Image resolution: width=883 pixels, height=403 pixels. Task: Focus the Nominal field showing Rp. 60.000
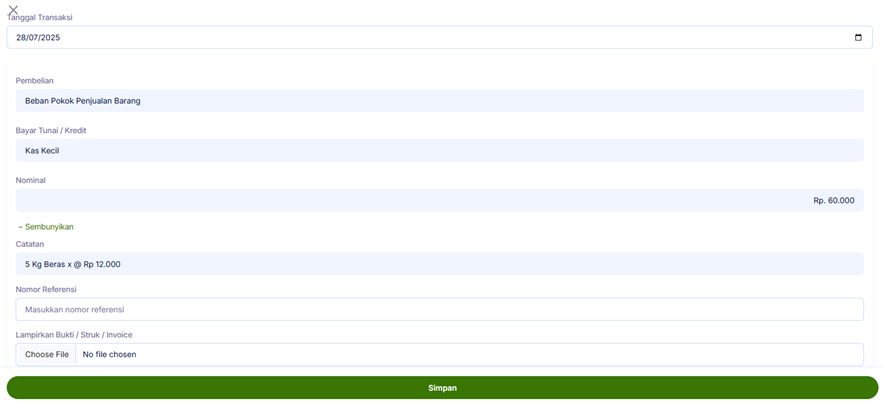coord(439,200)
